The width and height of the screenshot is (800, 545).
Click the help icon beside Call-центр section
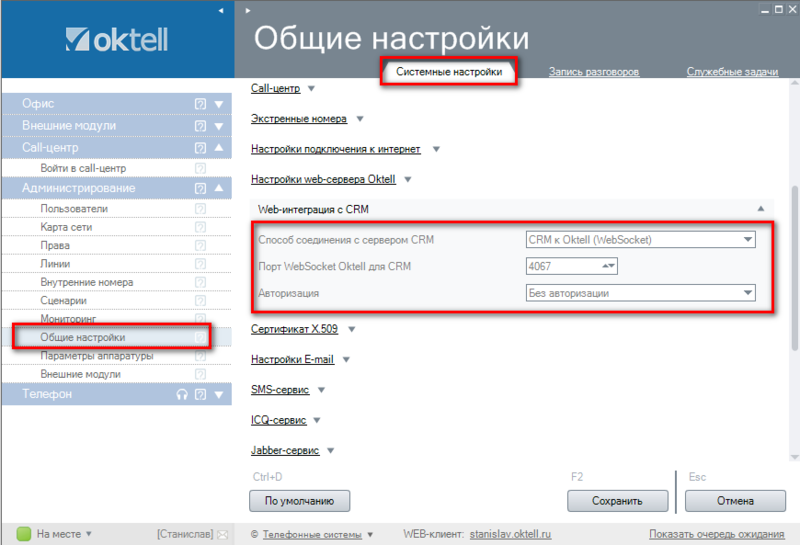(201, 148)
